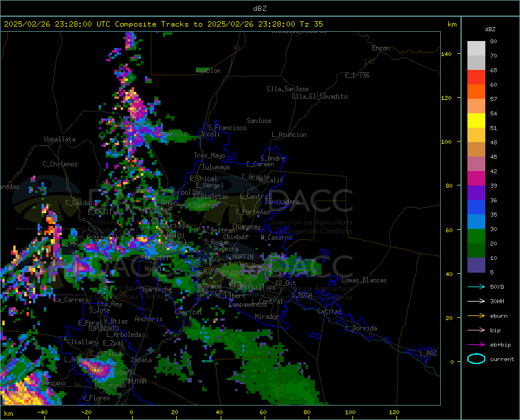
Task: Select the dark green 10-20 dBZ swatch
Action: pos(476,251)
